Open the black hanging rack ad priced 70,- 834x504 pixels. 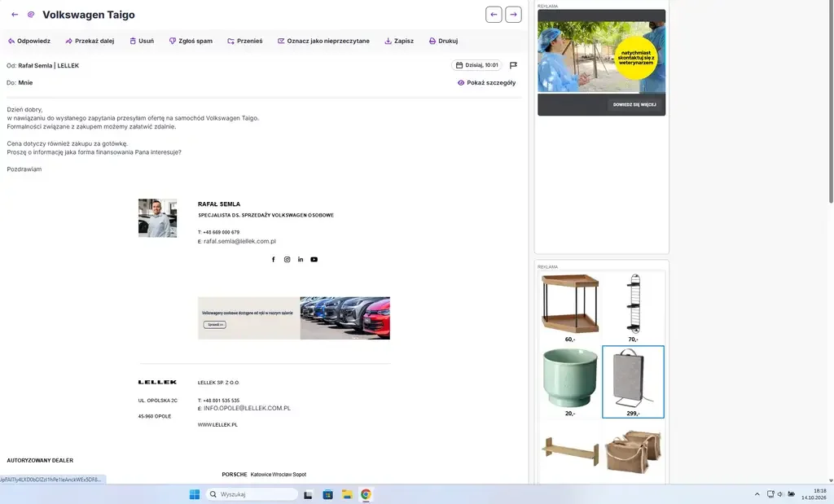pyautogui.click(x=634, y=308)
